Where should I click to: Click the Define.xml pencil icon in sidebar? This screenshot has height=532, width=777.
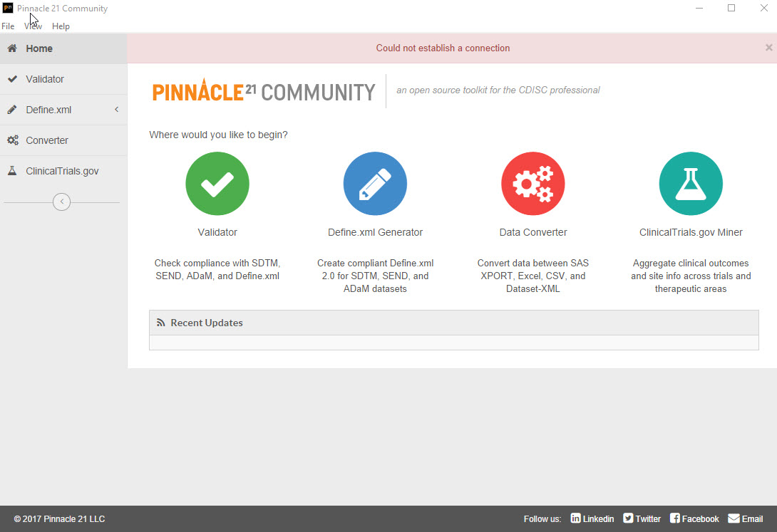(12, 110)
